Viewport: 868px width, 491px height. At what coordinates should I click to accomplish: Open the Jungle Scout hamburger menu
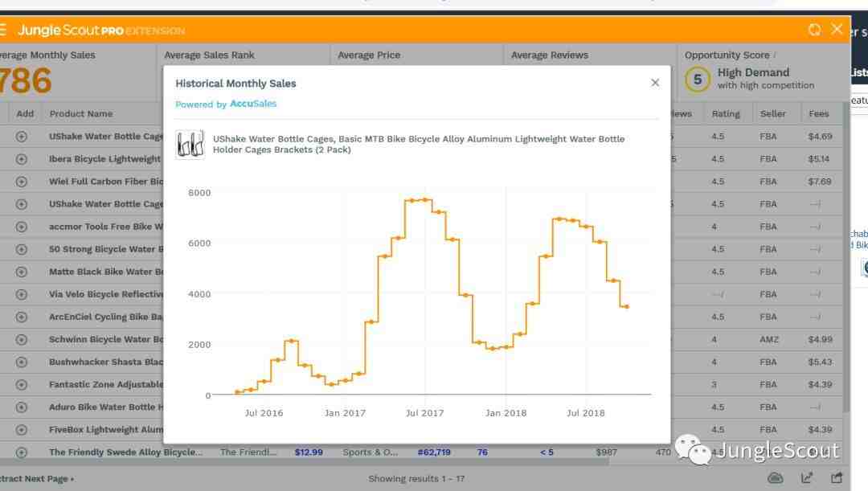click(x=2, y=30)
